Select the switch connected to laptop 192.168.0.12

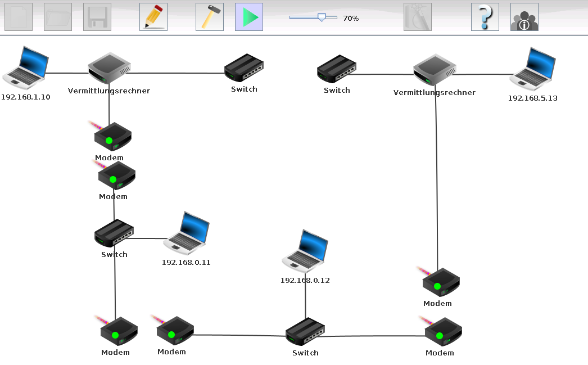point(305,332)
